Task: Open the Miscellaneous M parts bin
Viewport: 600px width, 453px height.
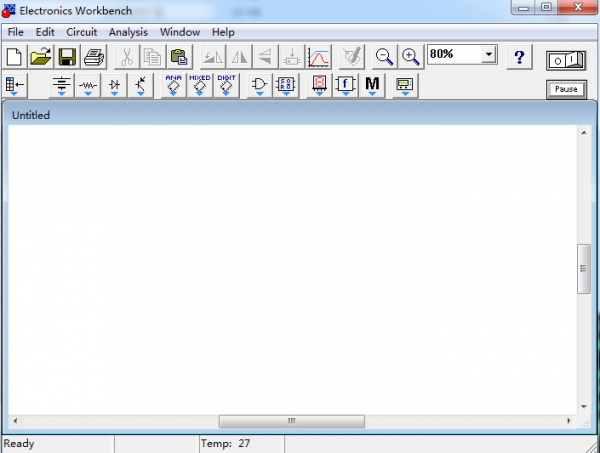Action: coord(372,86)
